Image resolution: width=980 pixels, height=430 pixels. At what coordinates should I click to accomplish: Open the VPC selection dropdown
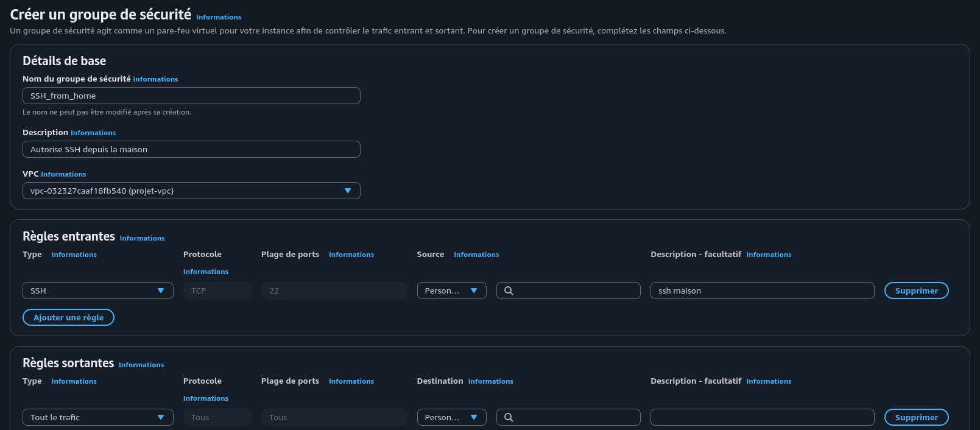pos(191,191)
